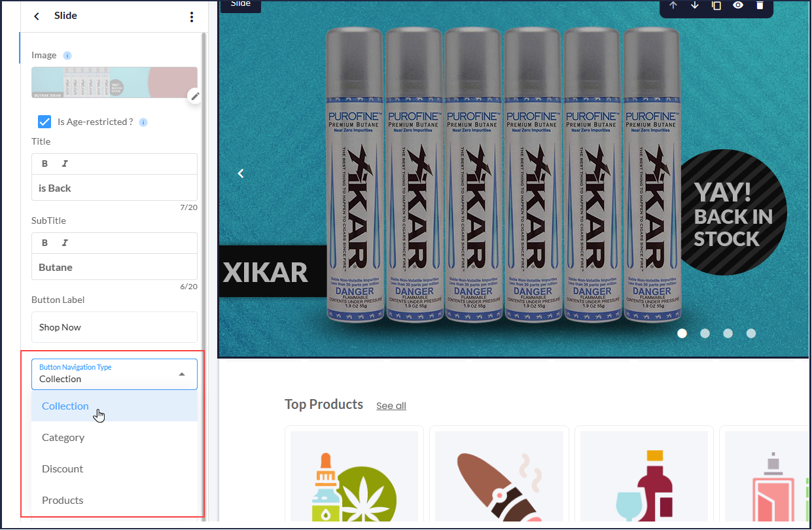The width and height of the screenshot is (812, 530).
Task: Choose Category from the navigation type list
Action: 115,438
